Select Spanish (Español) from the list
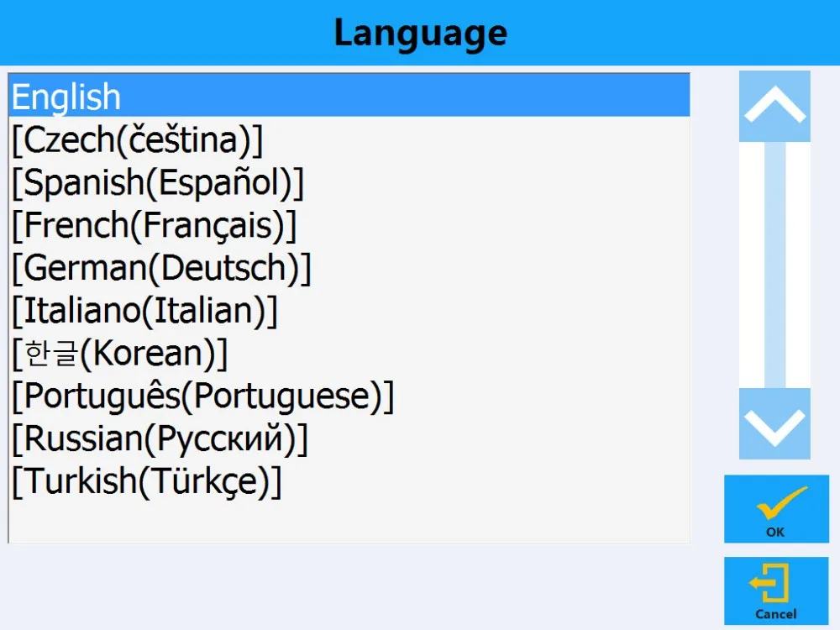Viewport: 840px width, 630px height. point(157,182)
